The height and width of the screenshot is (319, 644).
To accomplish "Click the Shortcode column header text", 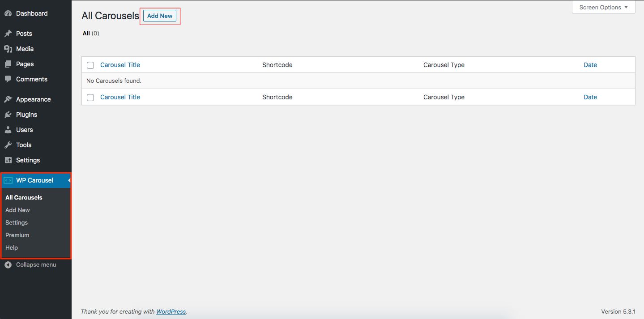I will click(277, 65).
